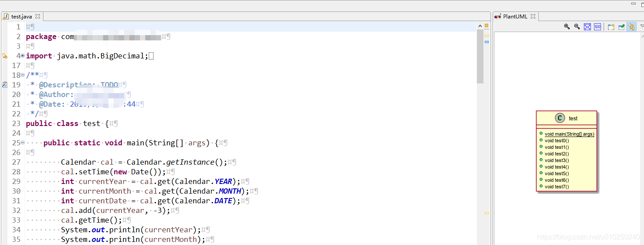Reset diagram zoom to 100 percent

[x=597, y=27]
